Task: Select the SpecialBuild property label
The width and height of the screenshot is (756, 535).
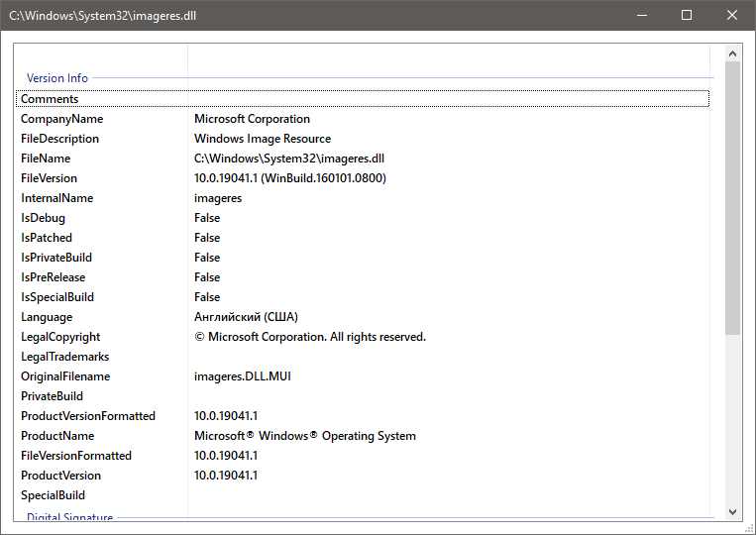Action: (53, 495)
